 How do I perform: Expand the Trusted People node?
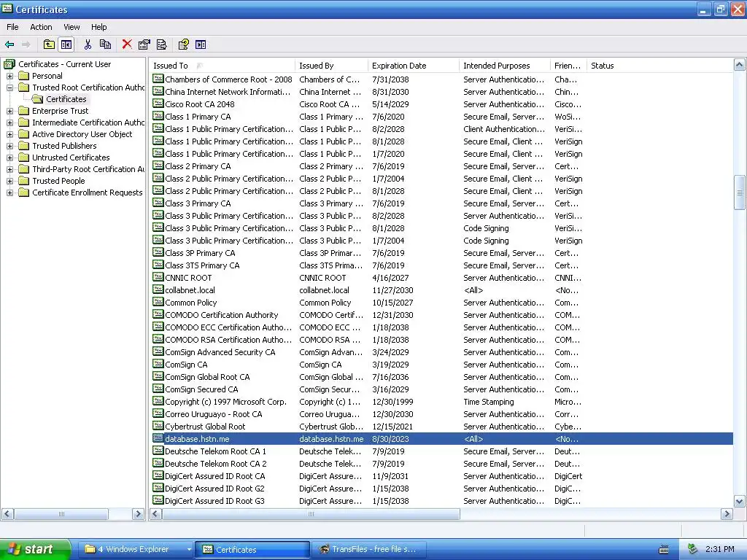(9, 181)
